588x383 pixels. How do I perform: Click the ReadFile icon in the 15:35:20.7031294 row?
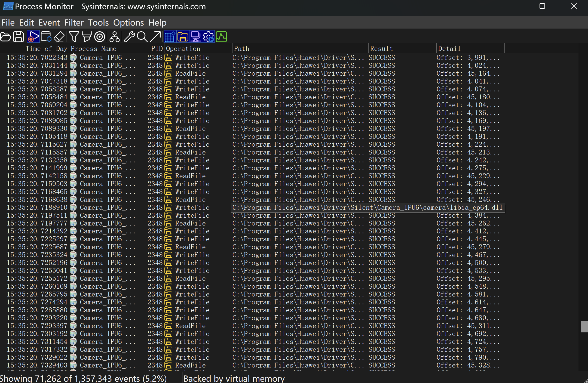click(x=168, y=73)
